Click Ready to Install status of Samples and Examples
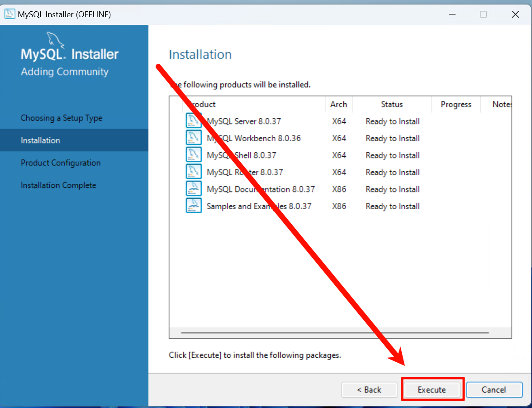Screen dimensions: 532x408 [x=393, y=206]
